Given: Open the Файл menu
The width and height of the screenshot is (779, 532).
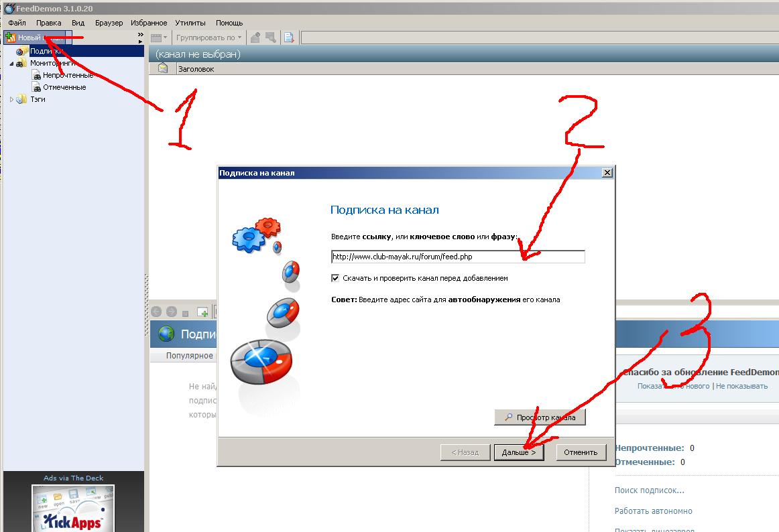Looking at the screenshot, I should click(x=17, y=23).
